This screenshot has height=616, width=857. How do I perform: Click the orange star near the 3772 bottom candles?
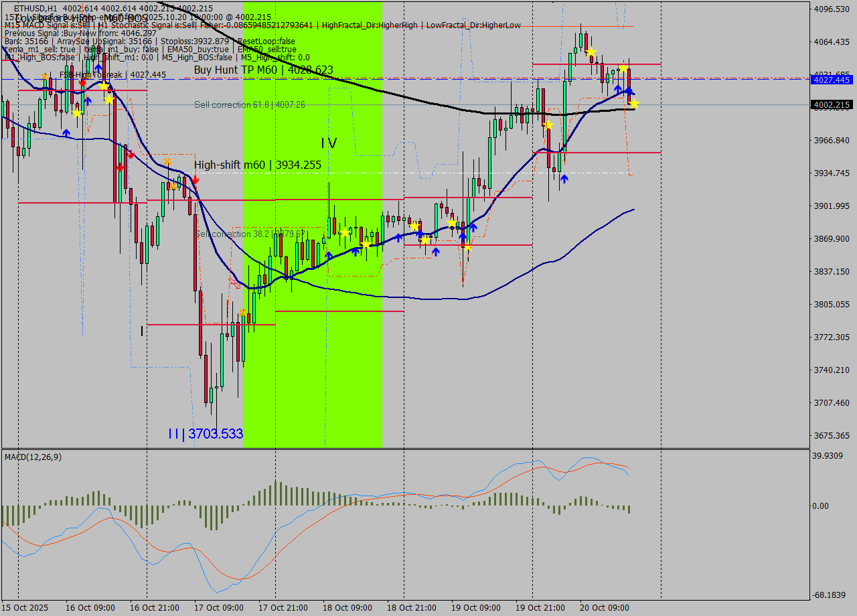[x=242, y=312]
